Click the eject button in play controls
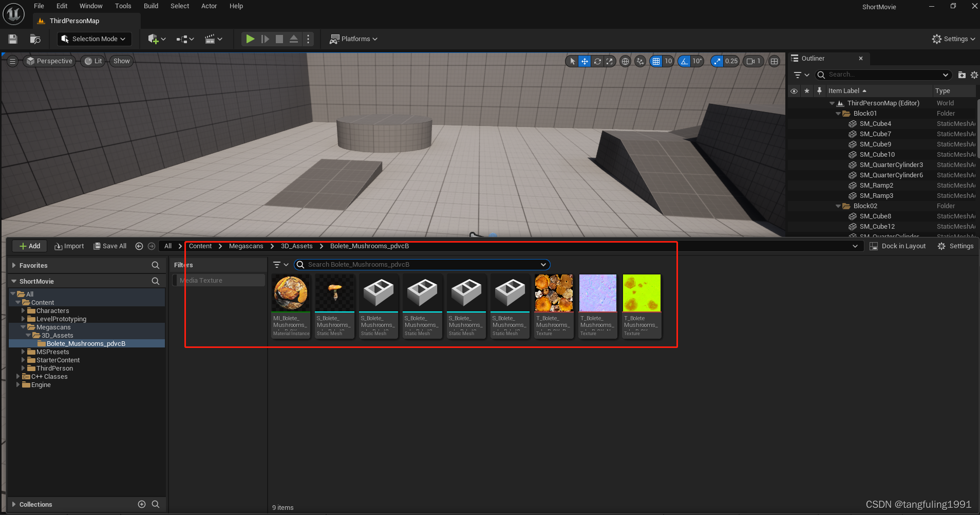Viewport: 980px width, 515px height. [294, 39]
